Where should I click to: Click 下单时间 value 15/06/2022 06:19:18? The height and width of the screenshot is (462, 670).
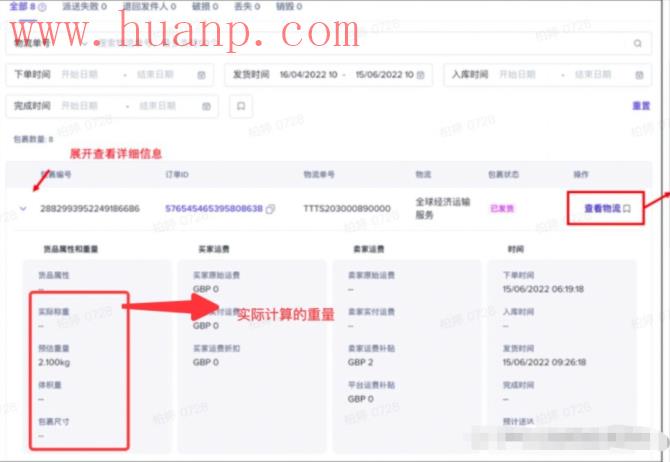[543, 289]
